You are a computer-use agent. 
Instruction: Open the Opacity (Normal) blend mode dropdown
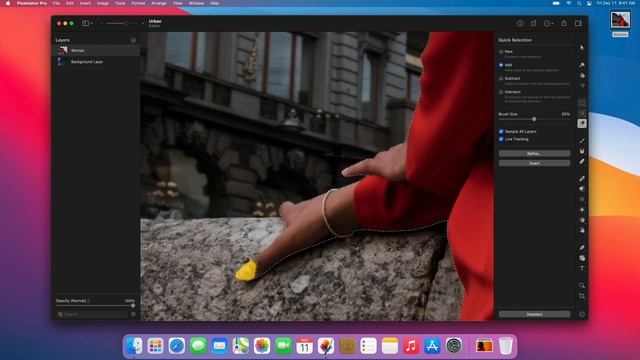72,301
